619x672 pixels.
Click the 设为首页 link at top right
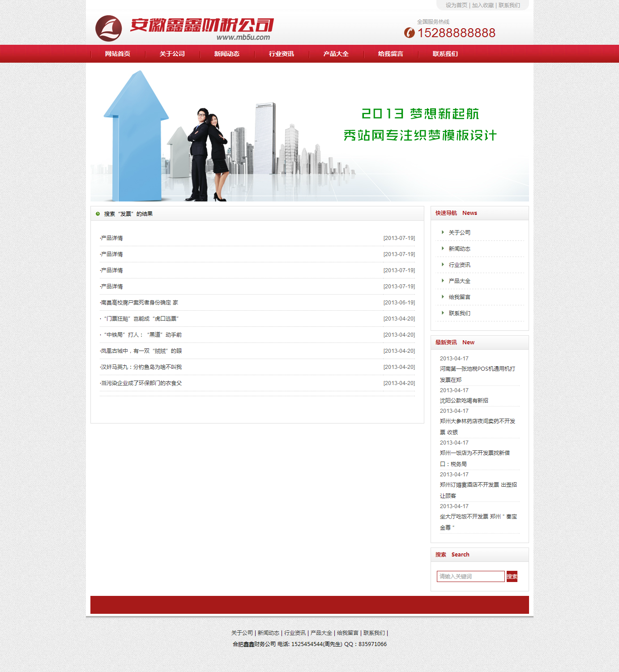click(456, 5)
